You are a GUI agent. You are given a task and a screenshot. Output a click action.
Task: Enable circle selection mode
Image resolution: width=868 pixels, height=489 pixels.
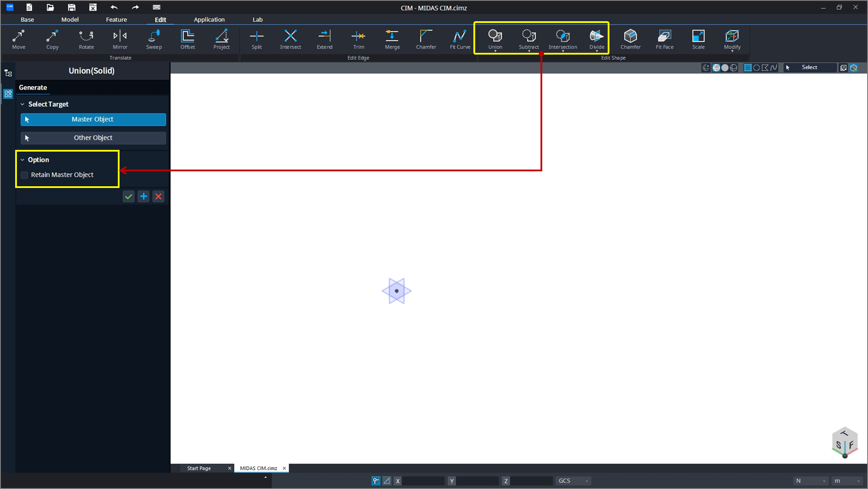click(x=757, y=68)
